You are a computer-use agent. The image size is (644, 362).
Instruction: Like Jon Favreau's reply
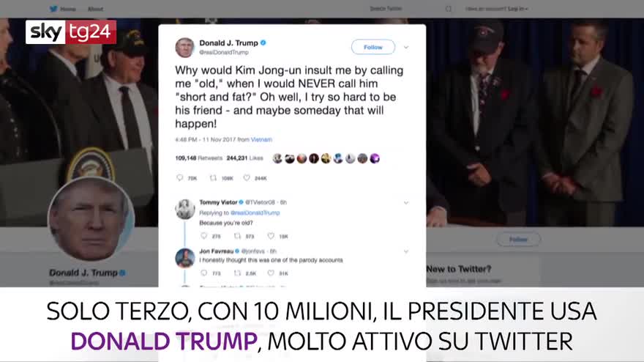click(271, 273)
